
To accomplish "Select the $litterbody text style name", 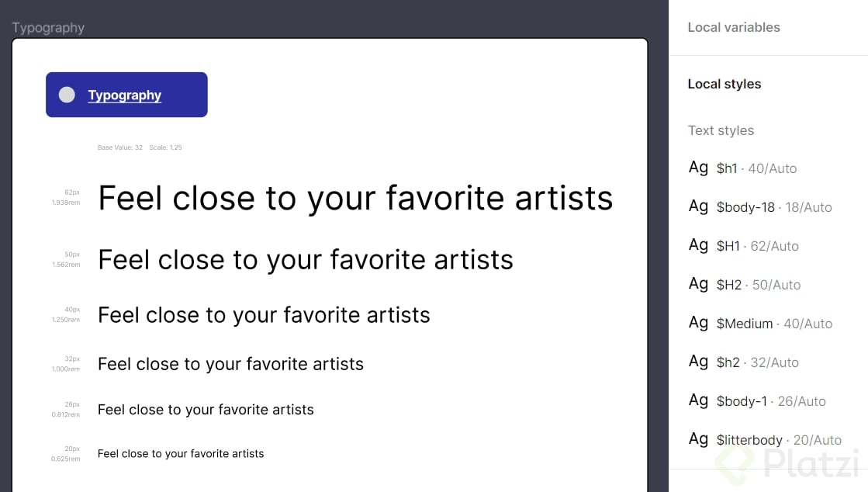I will [x=749, y=440].
